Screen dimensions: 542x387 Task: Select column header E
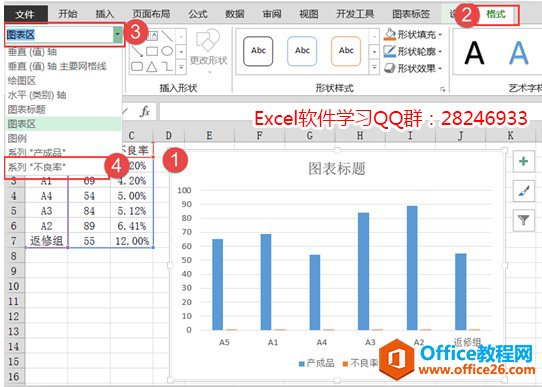point(209,135)
